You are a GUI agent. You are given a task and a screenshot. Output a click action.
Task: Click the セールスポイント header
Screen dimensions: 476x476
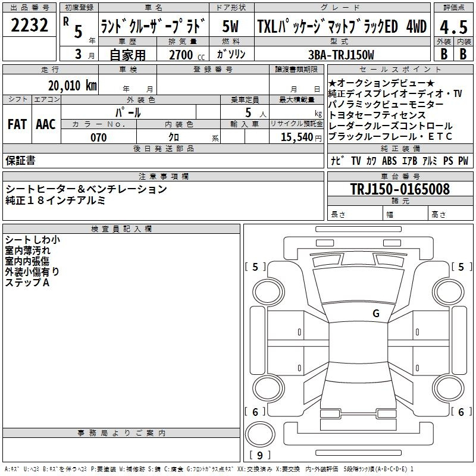tap(400, 70)
